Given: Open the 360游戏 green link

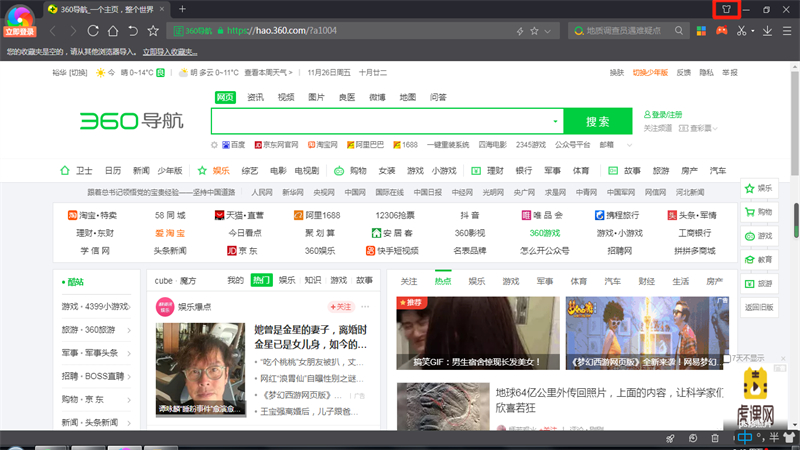Looking at the screenshot, I should point(544,233).
